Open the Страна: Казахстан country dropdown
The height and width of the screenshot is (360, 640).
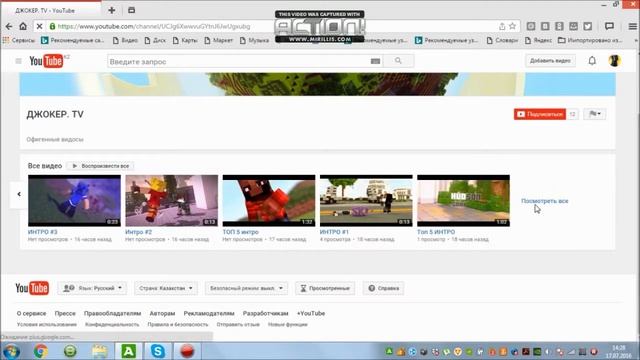(x=166, y=288)
